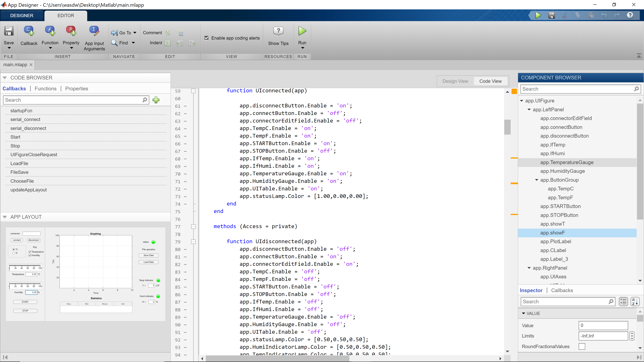The width and height of the screenshot is (644, 362).
Task: Click the Limits input field
Action: (x=603, y=336)
